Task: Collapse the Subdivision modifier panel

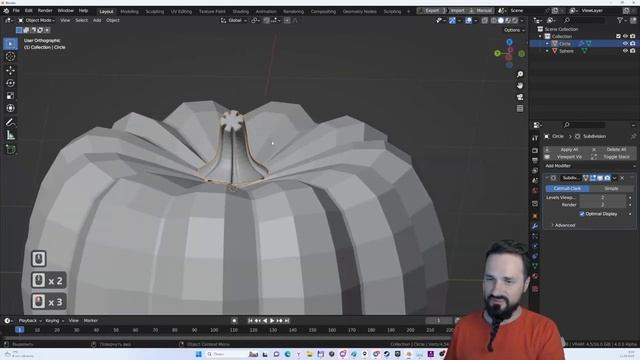Action: (547, 178)
